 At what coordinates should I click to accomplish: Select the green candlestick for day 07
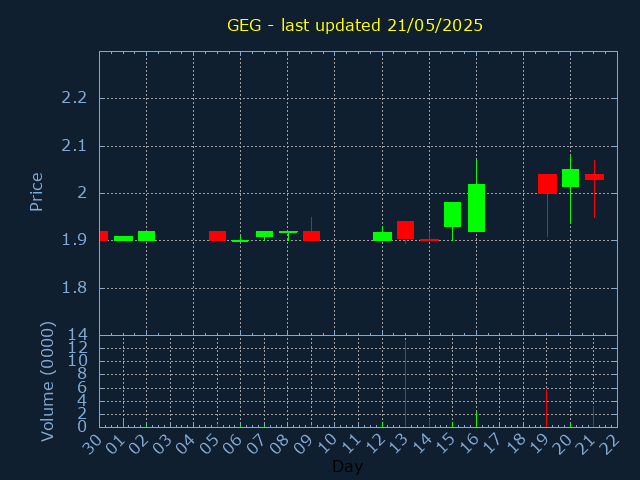tap(264, 234)
